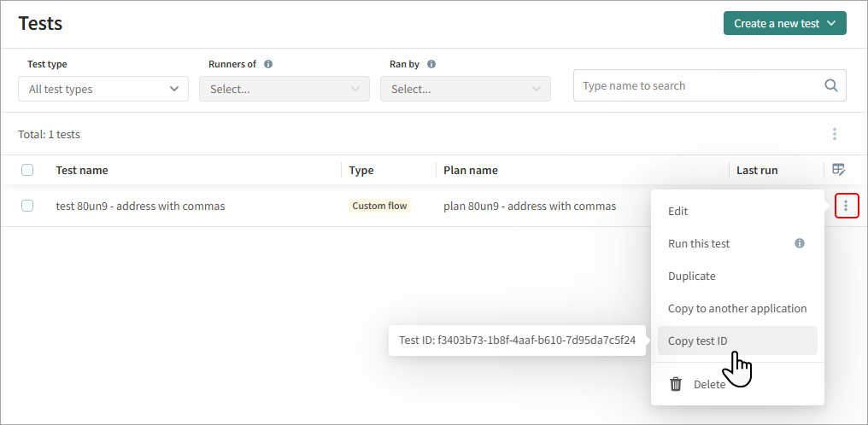Click the Ran by info icon
Screen dimensions: 868x425
pyautogui.click(x=431, y=64)
